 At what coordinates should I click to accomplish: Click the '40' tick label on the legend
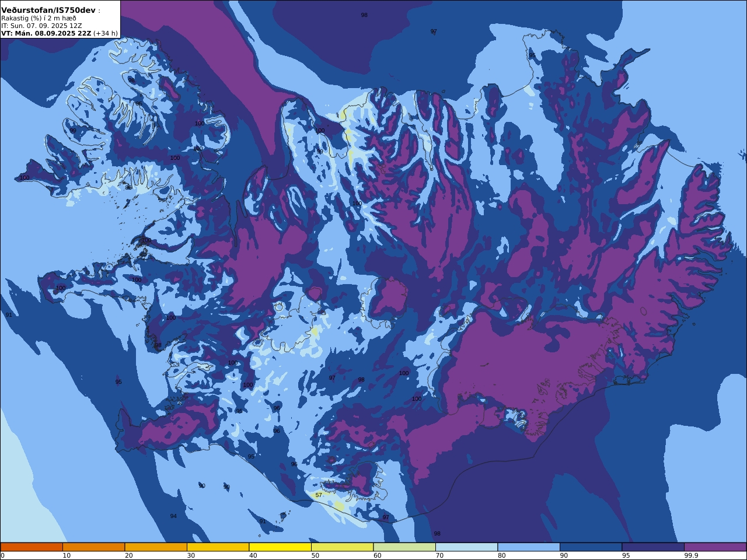253,555
